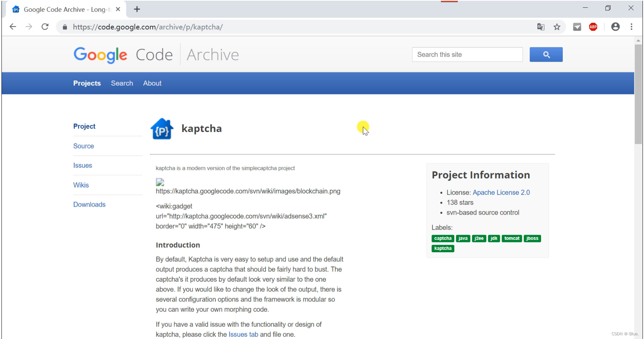Viewport: 644px width, 339px height.
Task: Click the 'svn-based source control' text
Action: 483,213
